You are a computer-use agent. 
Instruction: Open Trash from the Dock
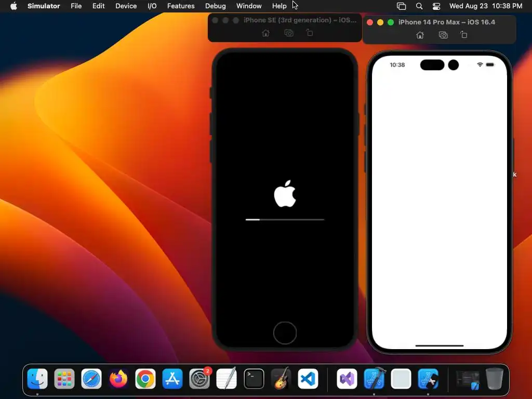coord(495,378)
